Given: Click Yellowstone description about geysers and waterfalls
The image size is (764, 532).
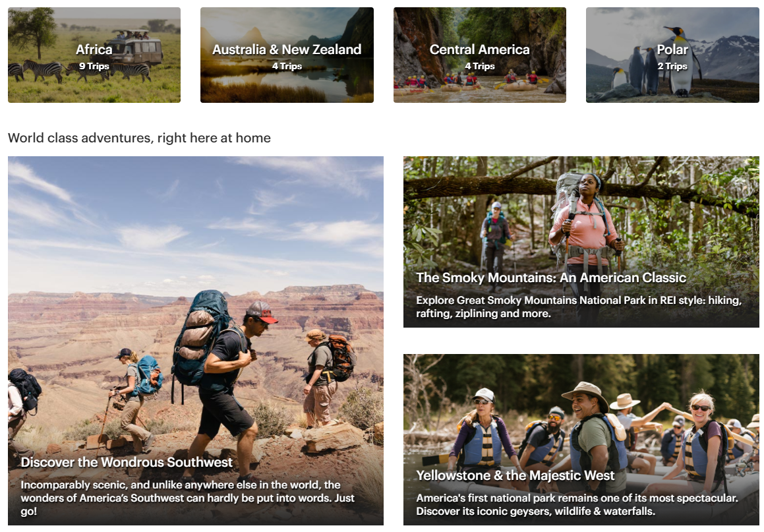Looking at the screenshot, I should [577, 505].
